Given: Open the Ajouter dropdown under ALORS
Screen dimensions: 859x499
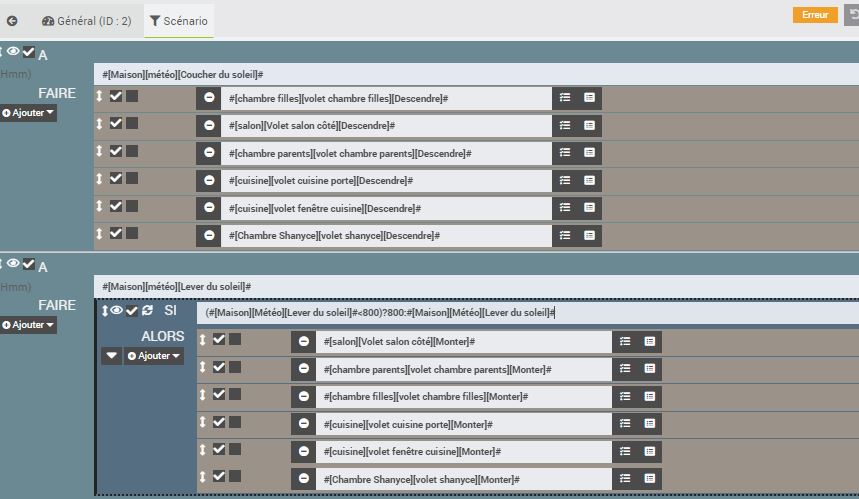Looking at the screenshot, I should [x=154, y=356].
